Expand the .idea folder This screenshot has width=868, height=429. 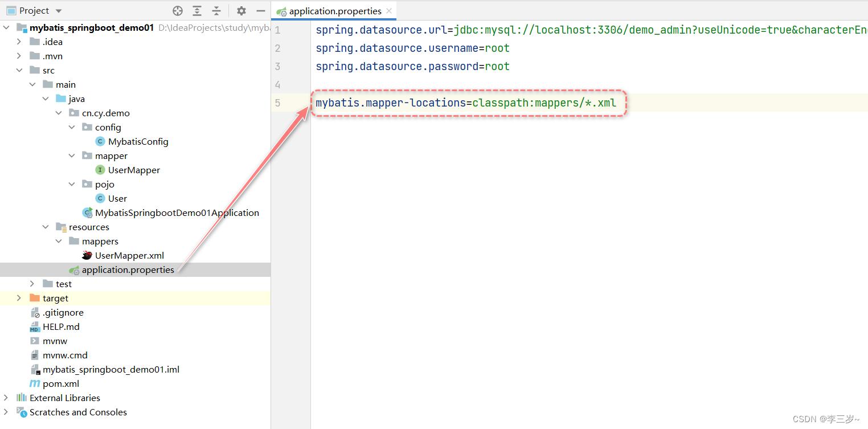(19, 42)
